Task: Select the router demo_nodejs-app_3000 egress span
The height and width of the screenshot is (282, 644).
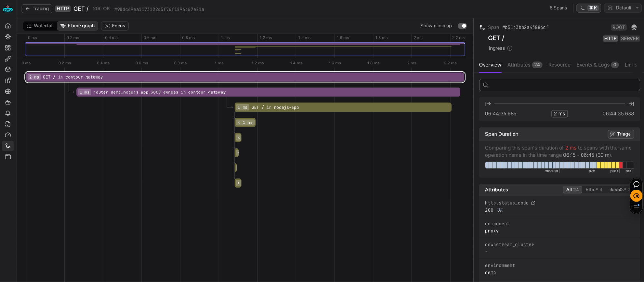Action: (268, 92)
